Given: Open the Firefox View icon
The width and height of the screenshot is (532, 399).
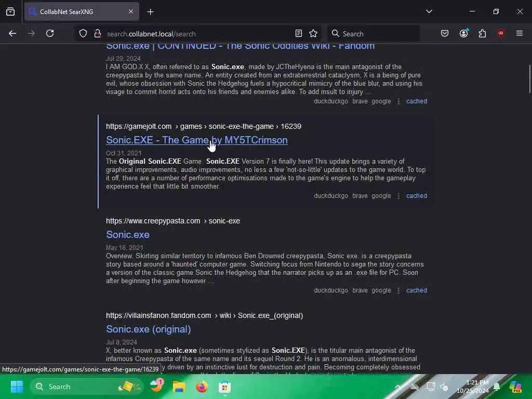Looking at the screenshot, I should pos(10,11).
